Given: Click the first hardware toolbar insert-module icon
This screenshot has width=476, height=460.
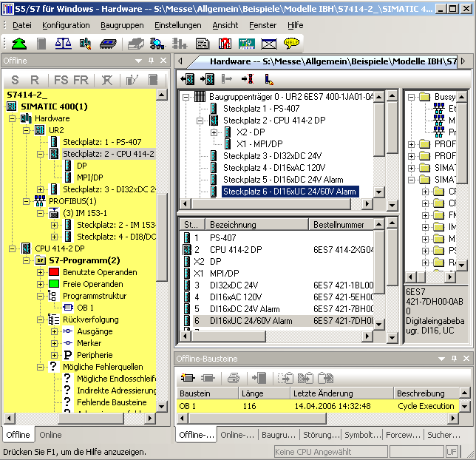Looking at the screenshot, I should [187, 79].
